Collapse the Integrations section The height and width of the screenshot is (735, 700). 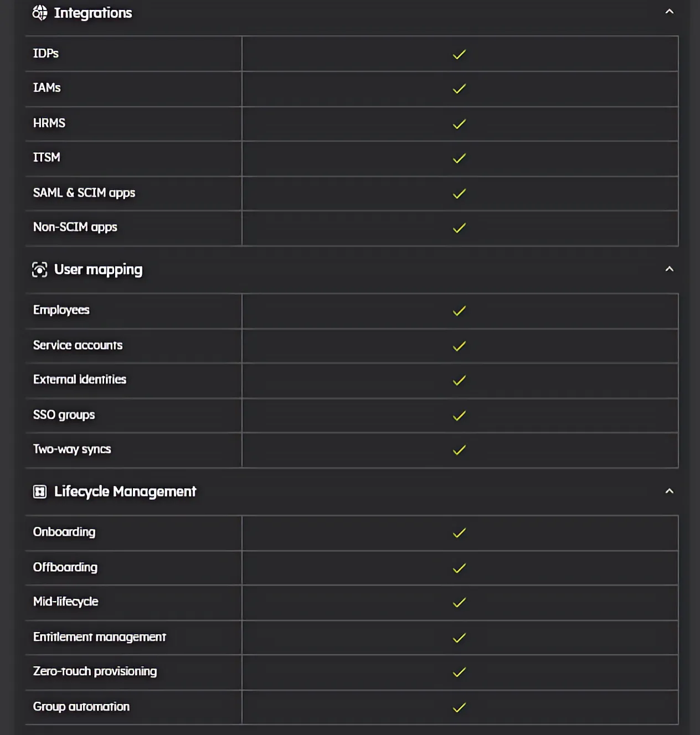click(670, 11)
